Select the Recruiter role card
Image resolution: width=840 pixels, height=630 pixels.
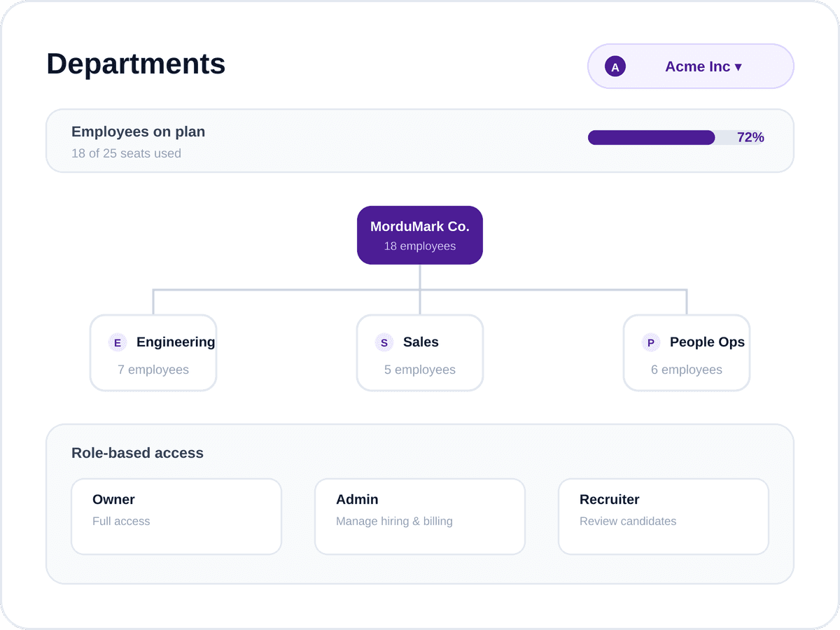[x=664, y=517]
